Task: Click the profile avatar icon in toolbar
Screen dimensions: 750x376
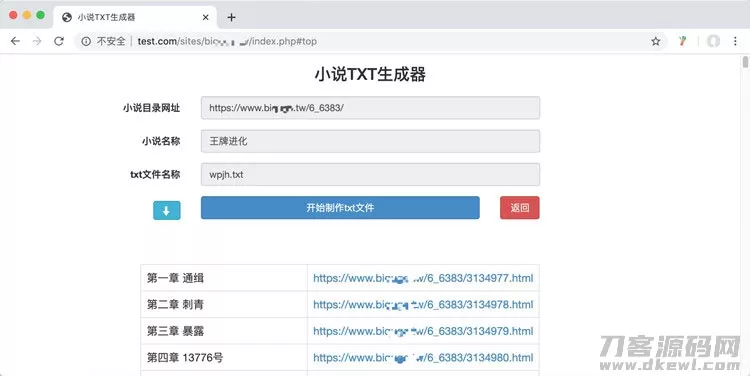Action: (714, 42)
